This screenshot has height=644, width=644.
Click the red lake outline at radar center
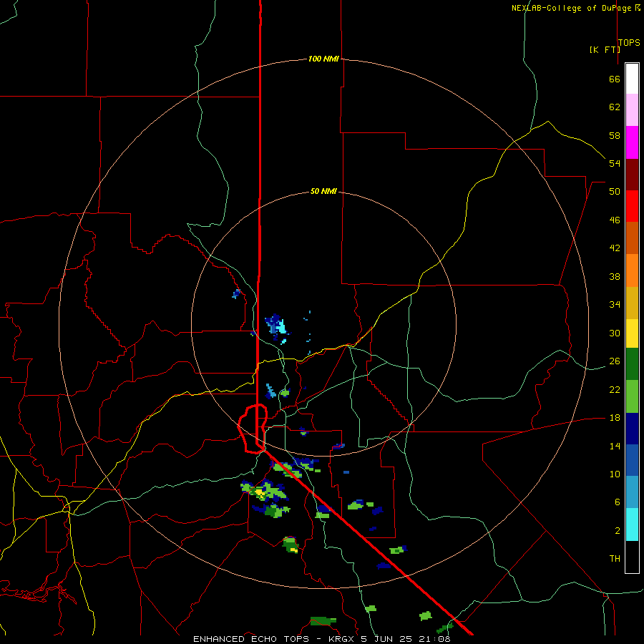tap(253, 429)
